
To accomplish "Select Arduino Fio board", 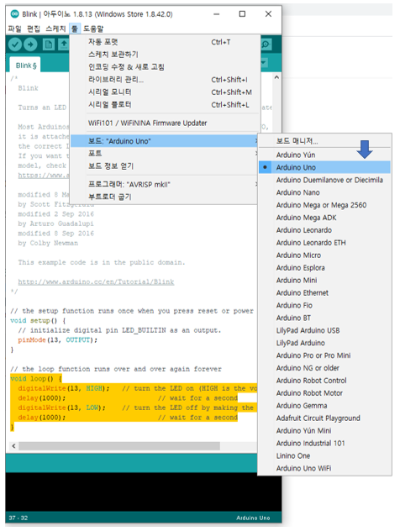I will [x=324, y=305].
